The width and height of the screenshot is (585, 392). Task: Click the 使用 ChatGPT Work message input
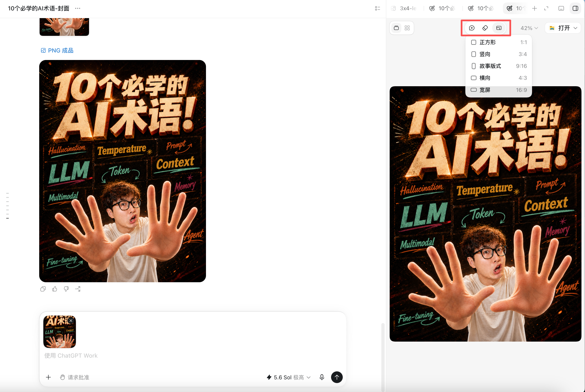coord(193,356)
